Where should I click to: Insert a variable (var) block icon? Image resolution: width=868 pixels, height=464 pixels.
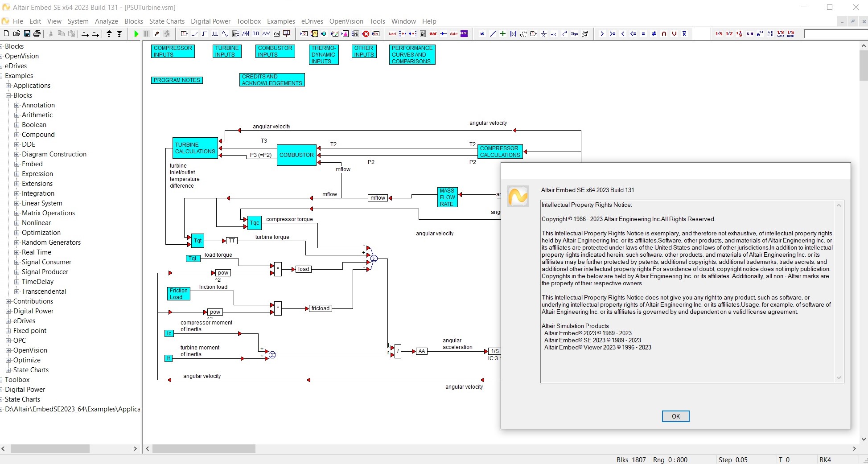pos(433,33)
